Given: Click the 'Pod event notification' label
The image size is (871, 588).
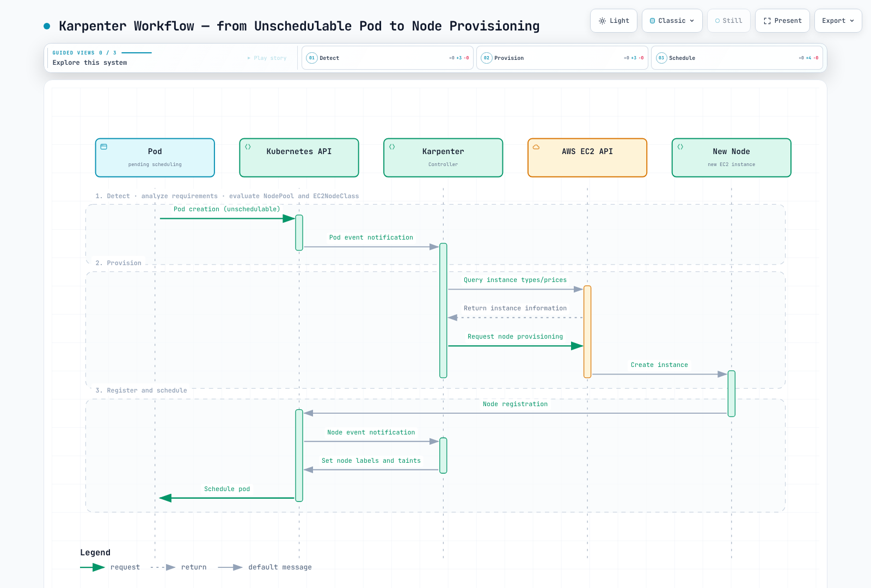Looking at the screenshot, I should (x=371, y=237).
